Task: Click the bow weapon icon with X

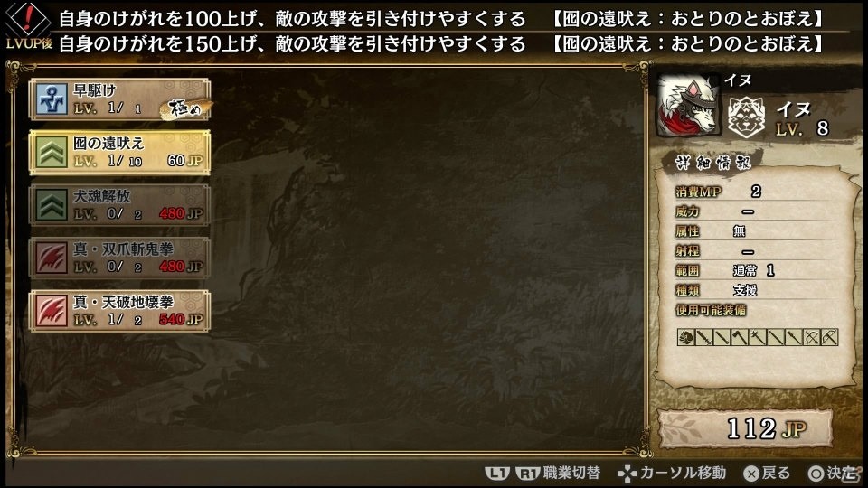Action: pyautogui.click(x=812, y=337)
